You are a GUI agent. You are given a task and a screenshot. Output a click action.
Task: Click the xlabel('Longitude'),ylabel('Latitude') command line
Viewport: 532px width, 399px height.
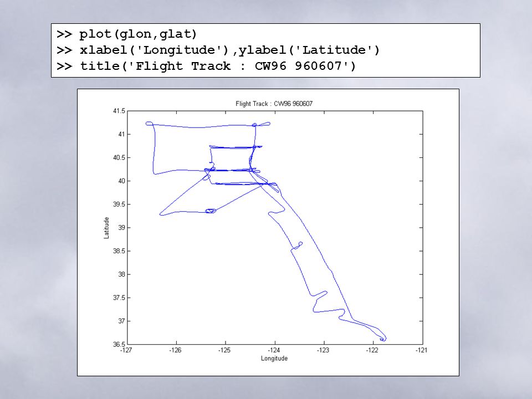pyautogui.click(x=218, y=50)
